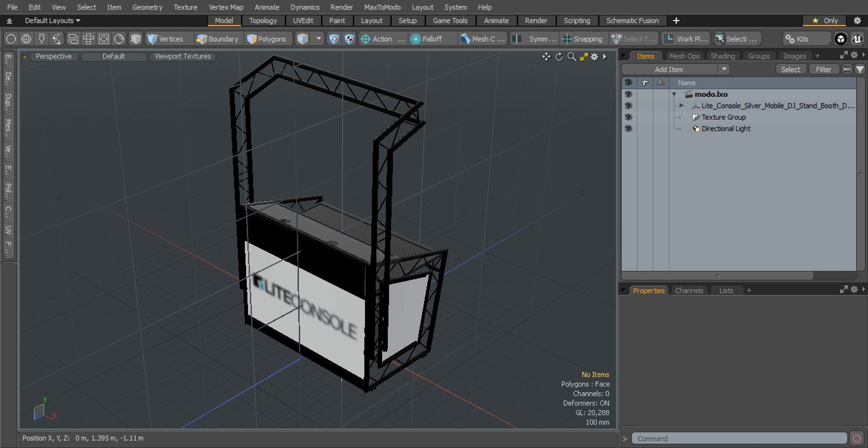This screenshot has width=868, height=448.
Task: Expand the Lite_Console_Silver_Mobile_DJ_Stand item
Action: 681,106
